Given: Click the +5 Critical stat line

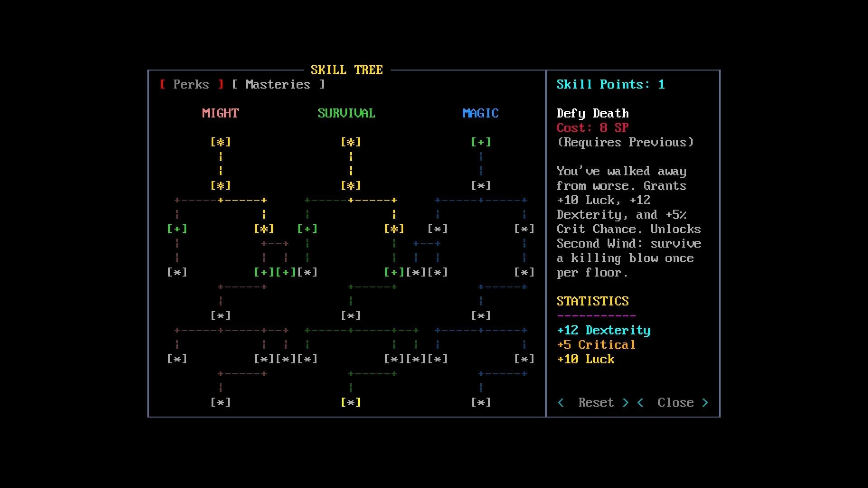Looking at the screenshot, I should point(596,345).
